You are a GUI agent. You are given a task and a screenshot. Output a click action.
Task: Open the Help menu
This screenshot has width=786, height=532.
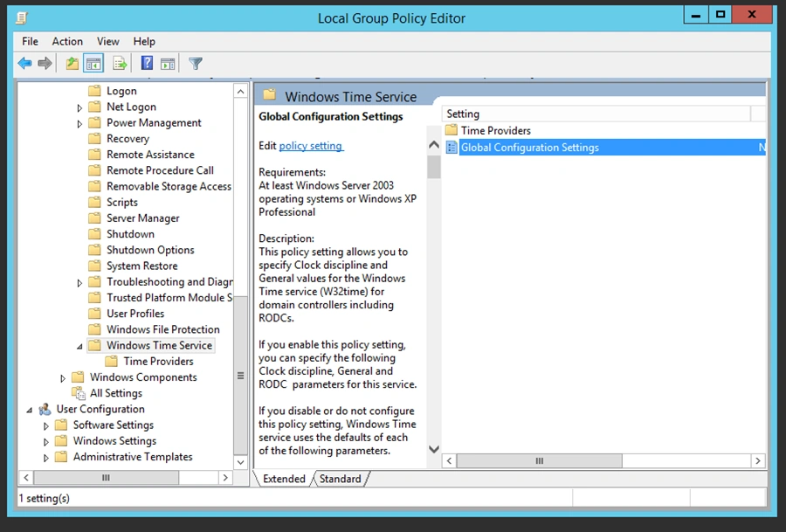[x=144, y=41]
